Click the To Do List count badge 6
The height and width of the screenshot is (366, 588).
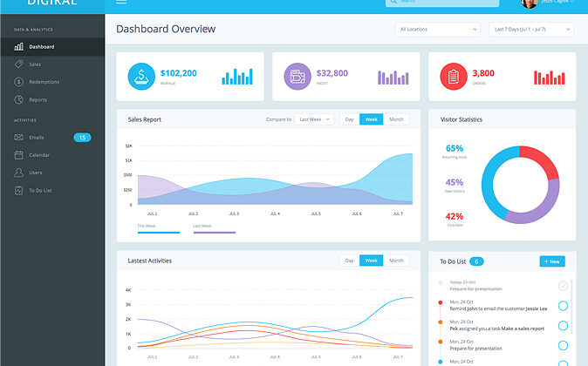coord(476,261)
